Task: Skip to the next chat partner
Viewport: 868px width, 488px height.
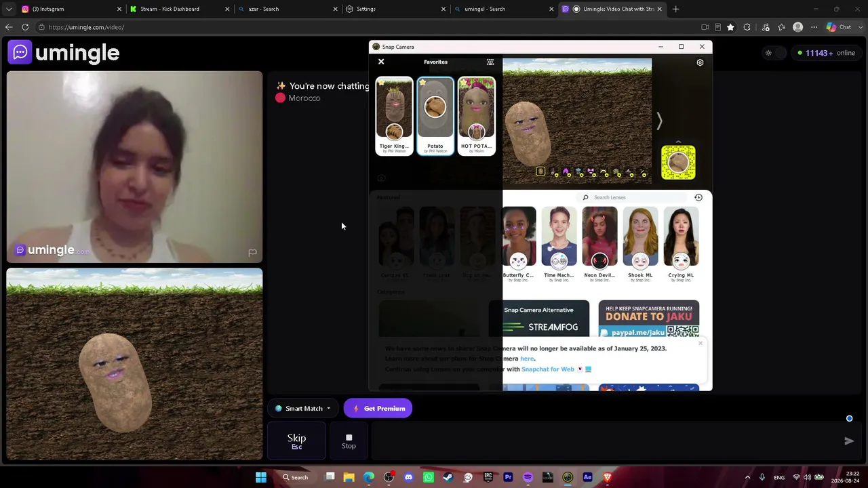Action: (x=296, y=441)
